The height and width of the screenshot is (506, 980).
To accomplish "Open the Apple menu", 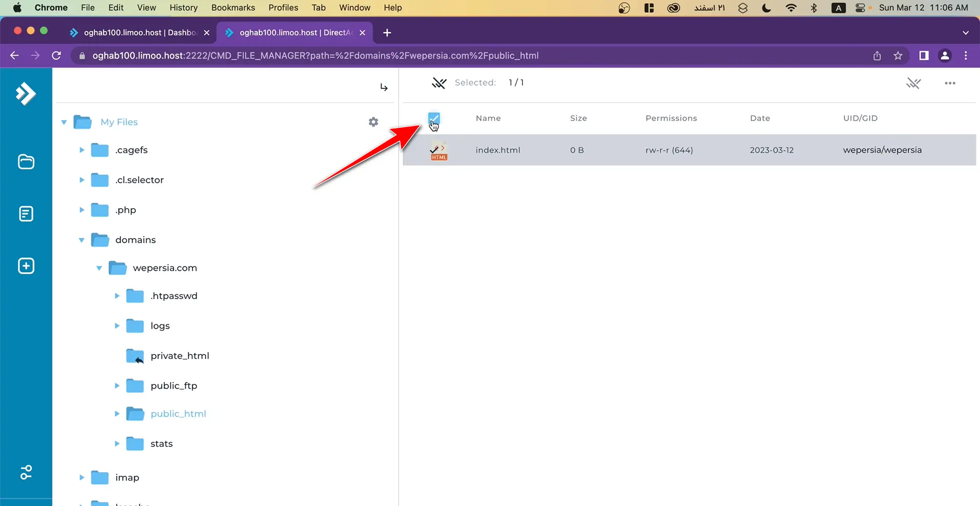I will tap(17, 8).
